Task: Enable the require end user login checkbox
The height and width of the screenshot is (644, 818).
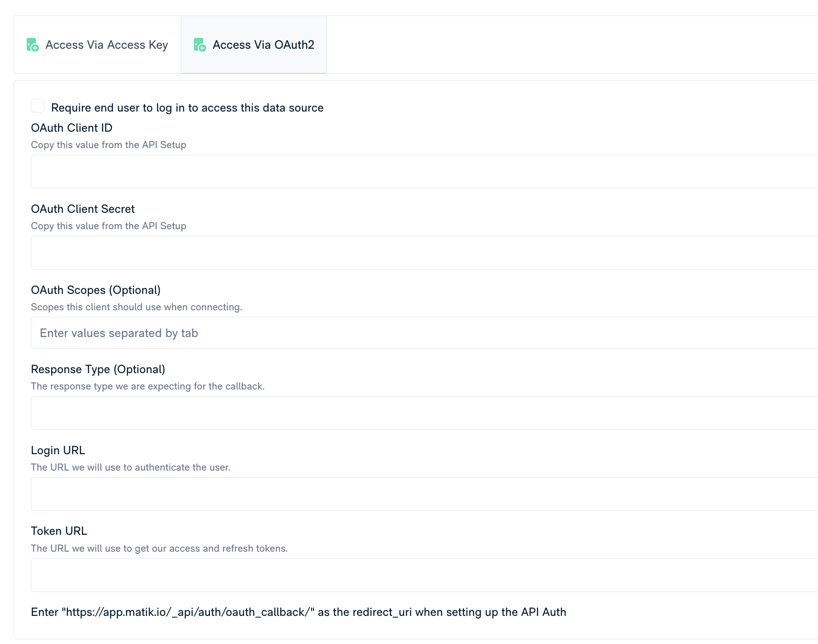Action: coord(38,106)
